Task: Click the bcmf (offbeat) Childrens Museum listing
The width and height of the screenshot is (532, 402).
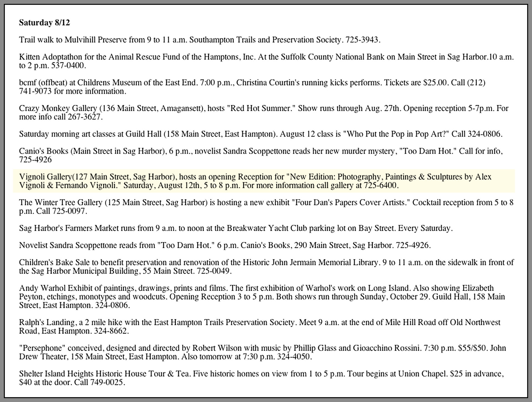Action: point(252,83)
